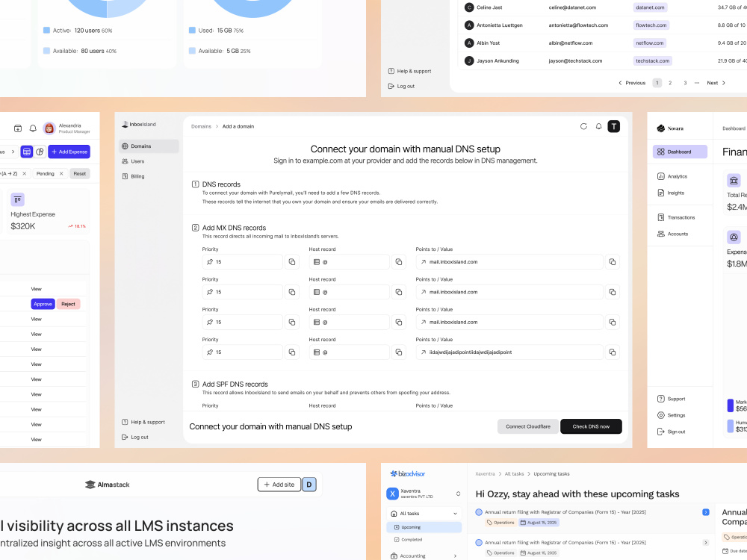Image resolution: width=747 pixels, height=560 pixels.
Task: Select page 2 in users pagination
Action: 670,83
